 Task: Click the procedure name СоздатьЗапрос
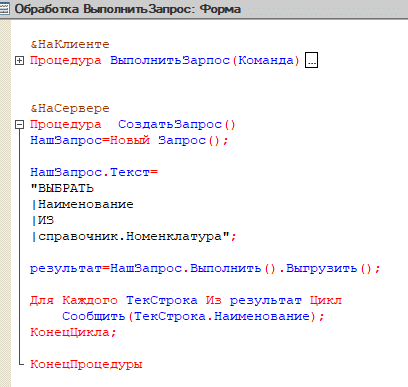click(170, 124)
